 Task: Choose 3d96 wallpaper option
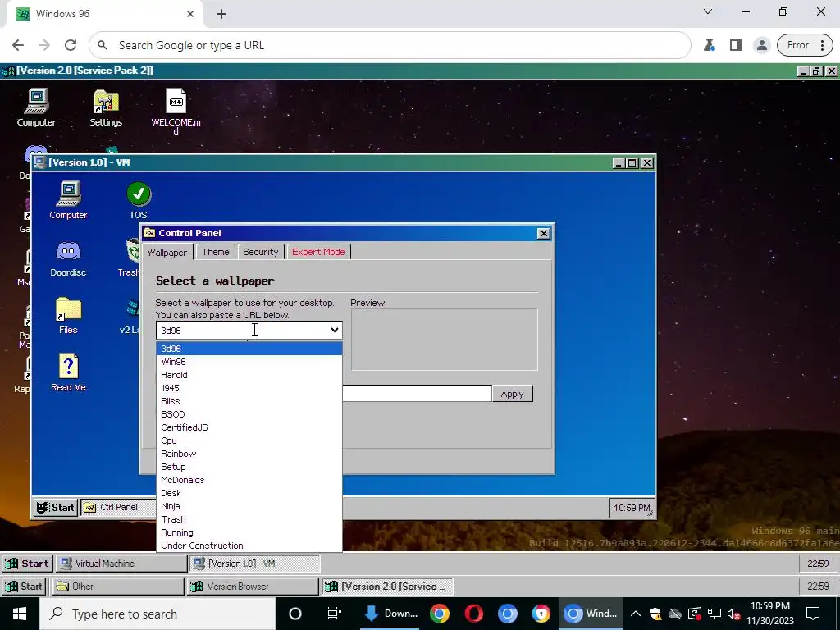(x=249, y=349)
